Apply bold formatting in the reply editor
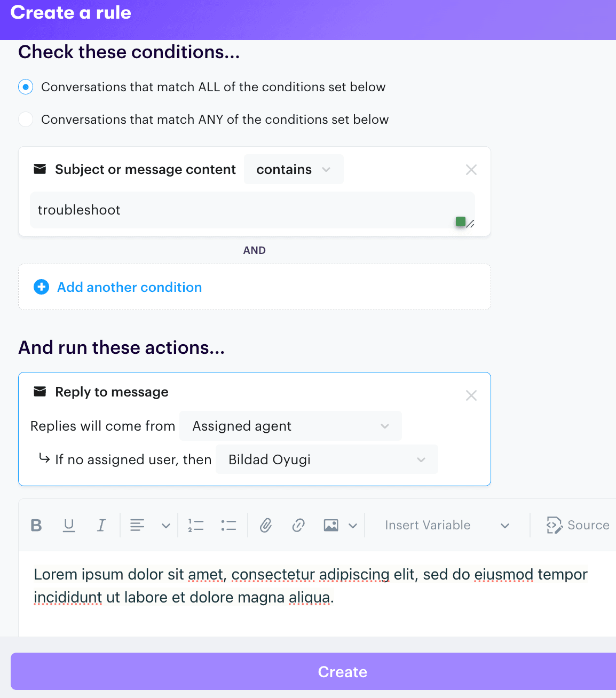Screen dimensions: 616x698 point(36,525)
